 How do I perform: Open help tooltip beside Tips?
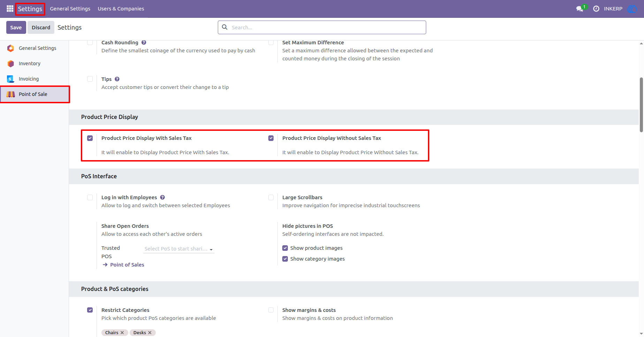pyautogui.click(x=117, y=79)
